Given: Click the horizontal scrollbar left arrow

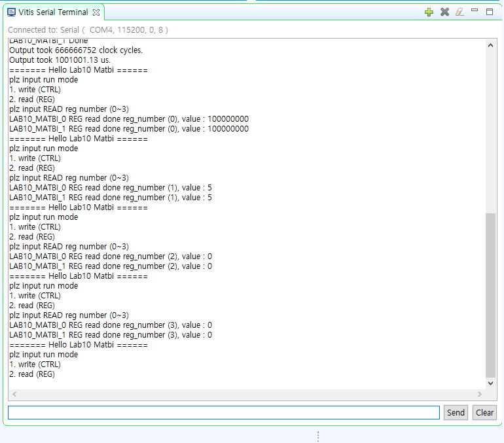Looking at the screenshot, I should [x=14, y=394].
